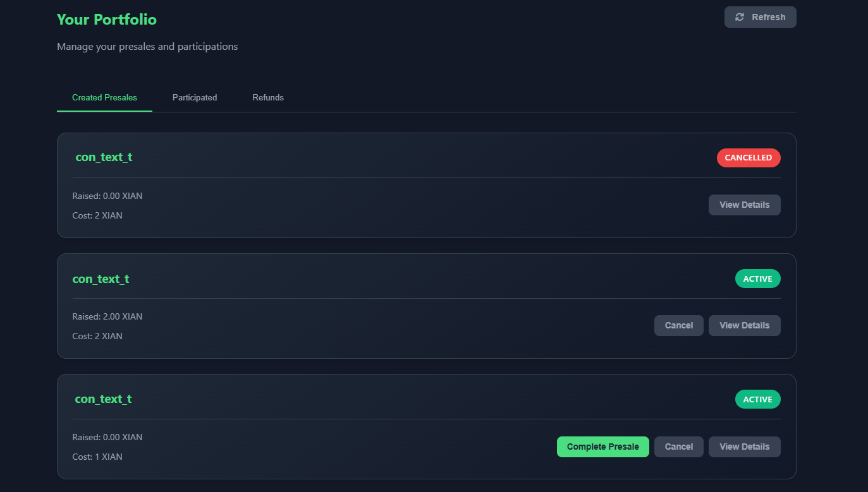The height and width of the screenshot is (492, 868).
Task: View Details of the third presale
Action: [x=744, y=447]
